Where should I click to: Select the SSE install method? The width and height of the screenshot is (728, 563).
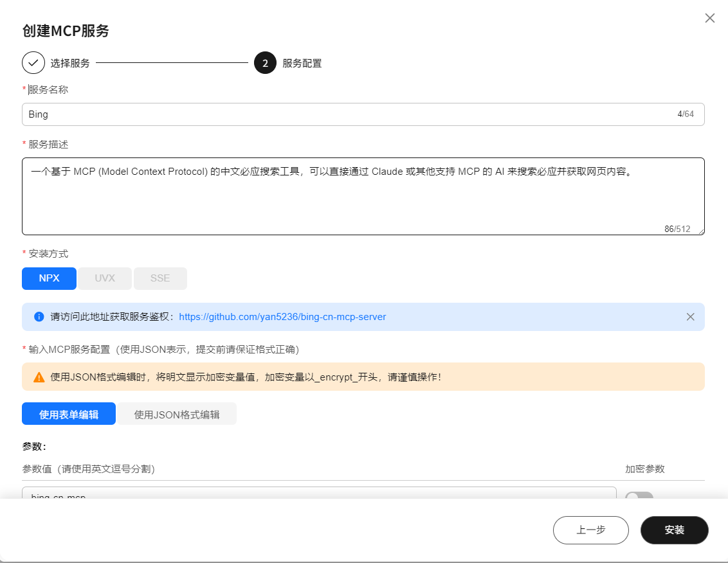160,278
